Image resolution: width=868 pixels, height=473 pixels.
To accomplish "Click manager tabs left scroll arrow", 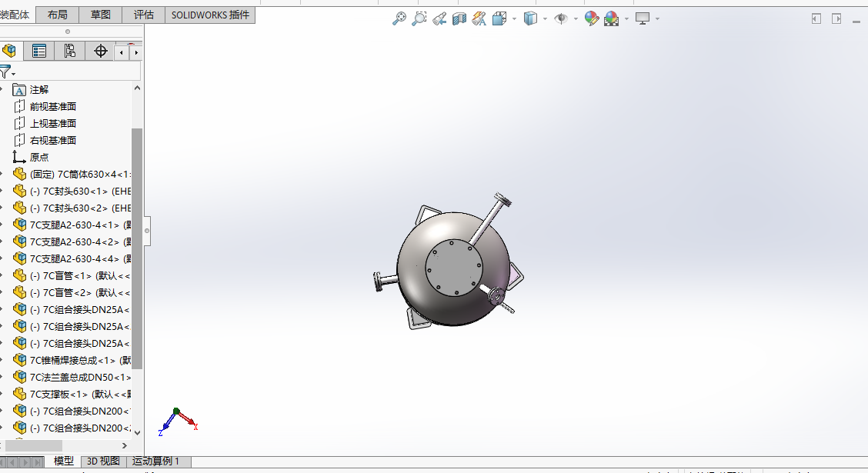I will [x=122, y=52].
